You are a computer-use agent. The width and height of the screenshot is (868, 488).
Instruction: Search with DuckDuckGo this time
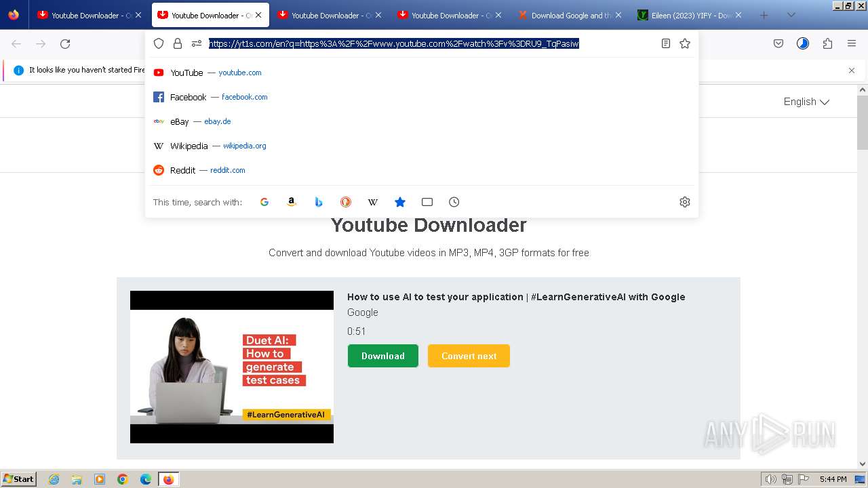coord(346,202)
